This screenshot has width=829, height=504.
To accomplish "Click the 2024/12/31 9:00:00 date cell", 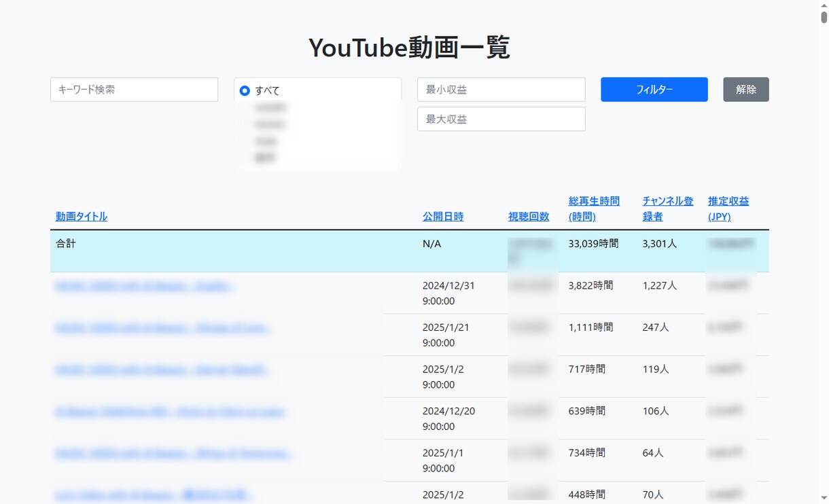I will click(x=448, y=293).
